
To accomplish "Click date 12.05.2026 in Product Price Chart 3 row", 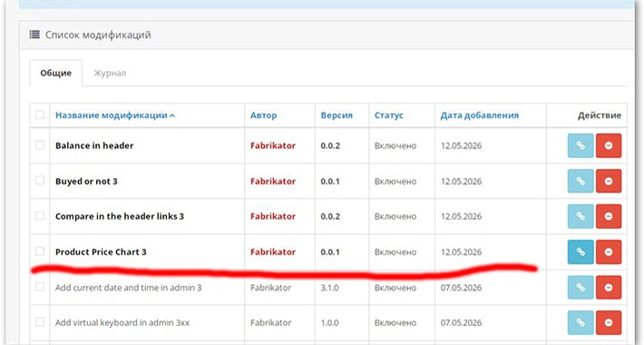I will tap(462, 252).
